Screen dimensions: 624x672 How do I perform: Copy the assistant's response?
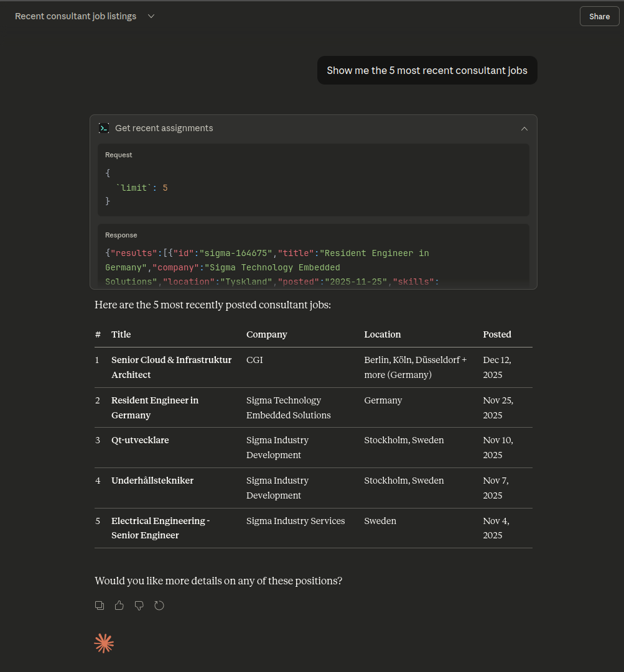pyautogui.click(x=100, y=605)
